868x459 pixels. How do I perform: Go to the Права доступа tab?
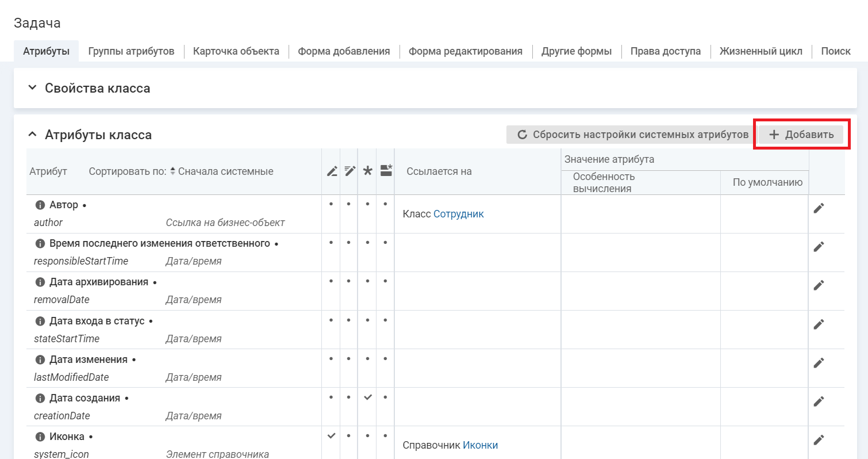(665, 51)
